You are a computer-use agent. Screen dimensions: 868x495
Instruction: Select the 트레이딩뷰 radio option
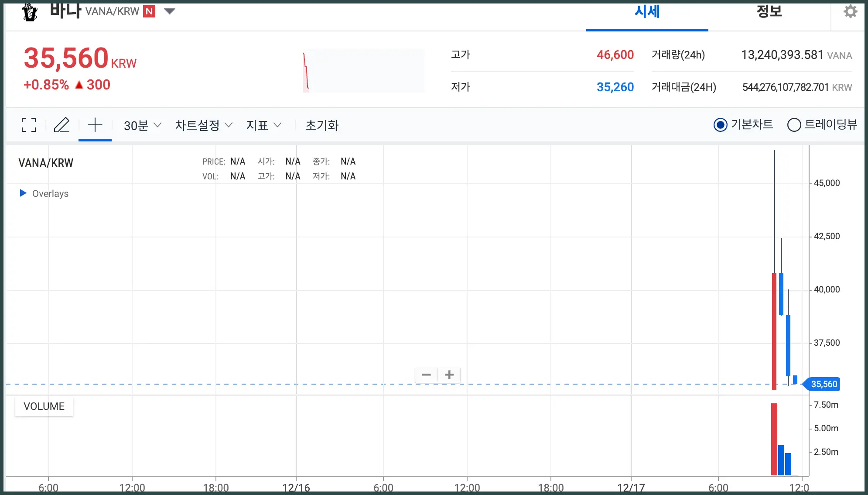click(794, 125)
